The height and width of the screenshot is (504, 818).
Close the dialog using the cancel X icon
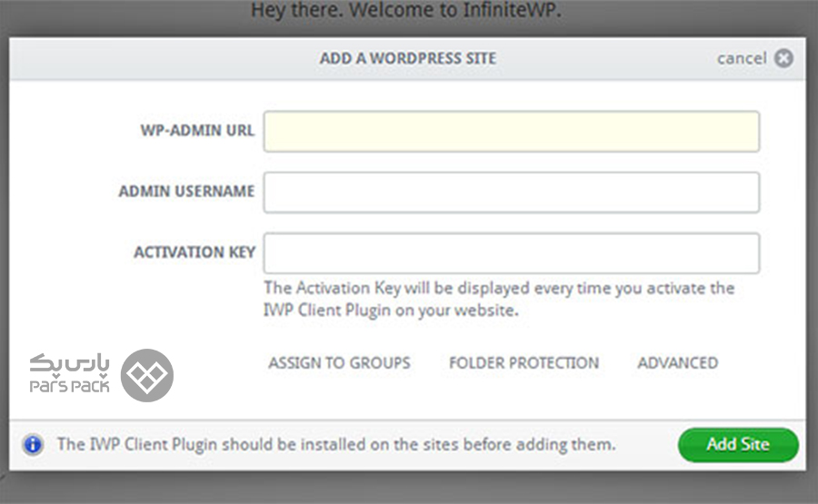click(x=783, y=58)
